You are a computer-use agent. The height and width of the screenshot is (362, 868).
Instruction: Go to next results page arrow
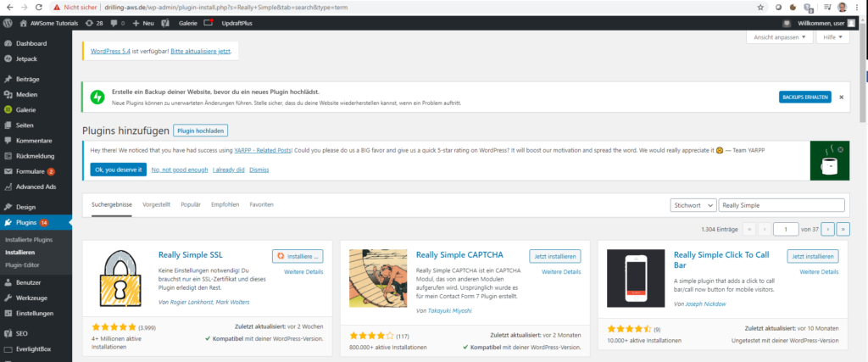click(x=828, y=229)
